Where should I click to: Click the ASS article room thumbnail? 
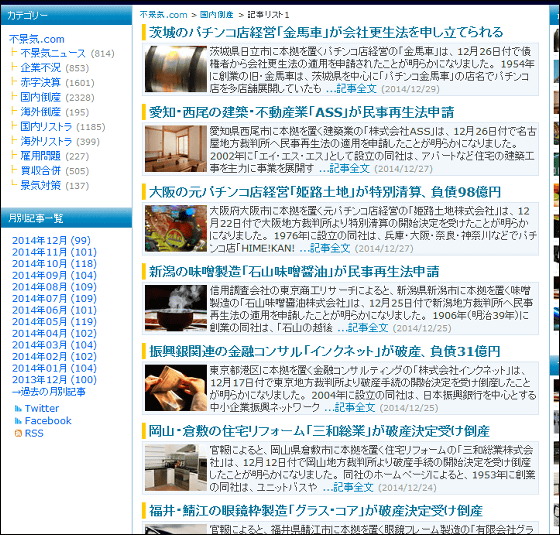pyautogui.click(x=176, y=149)
